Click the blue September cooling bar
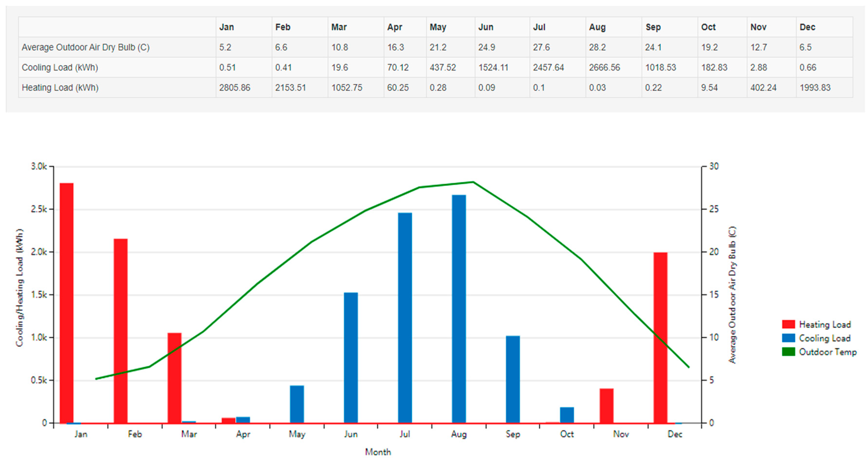 pos(513,379)
